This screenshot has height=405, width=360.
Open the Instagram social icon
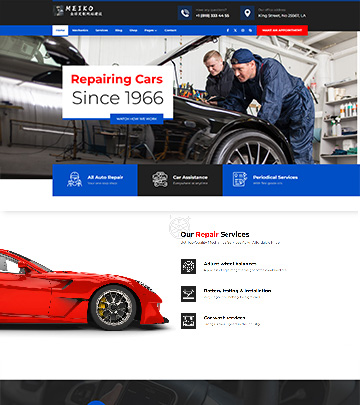(243, 30)
